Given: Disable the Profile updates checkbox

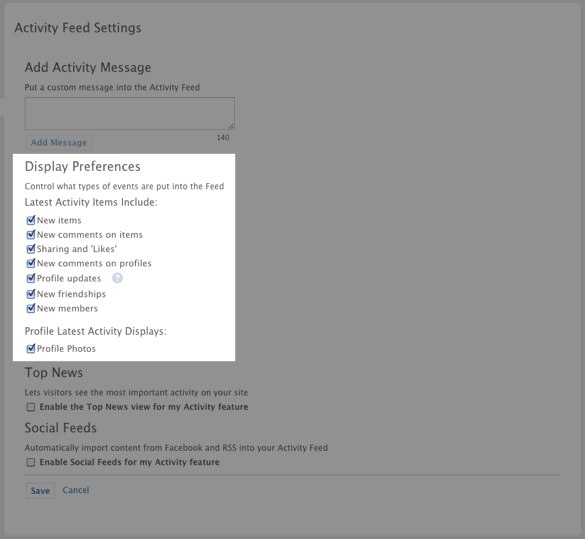Looking at the screenshot, I should click(31, 278).
